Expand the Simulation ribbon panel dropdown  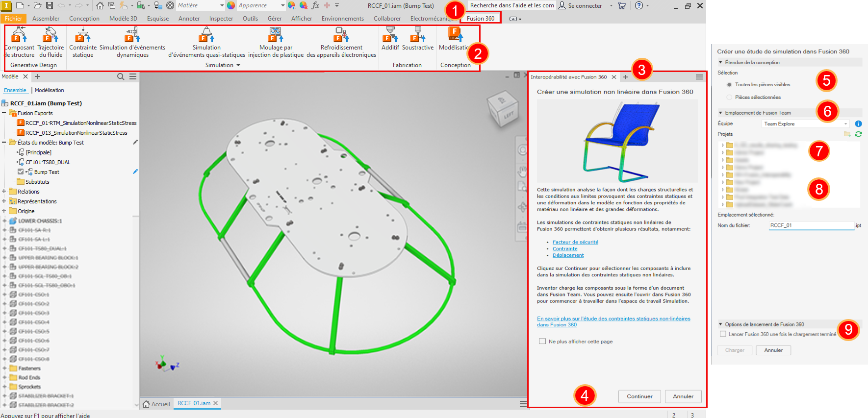tap(238, 65)
